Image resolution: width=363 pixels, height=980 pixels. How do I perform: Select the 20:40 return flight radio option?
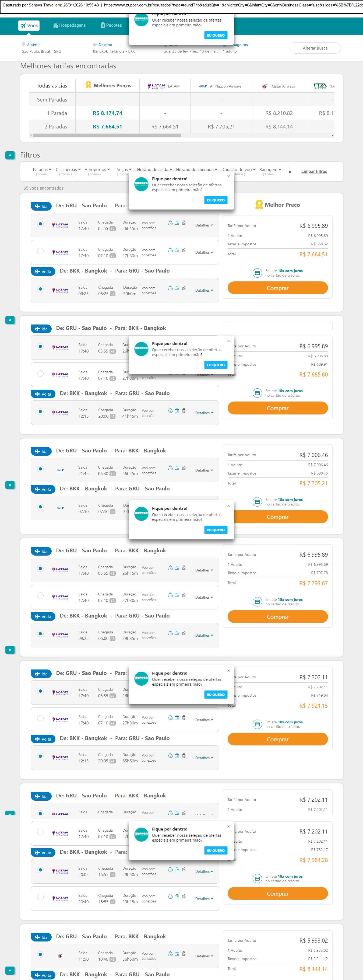click(x=40, y=897)
